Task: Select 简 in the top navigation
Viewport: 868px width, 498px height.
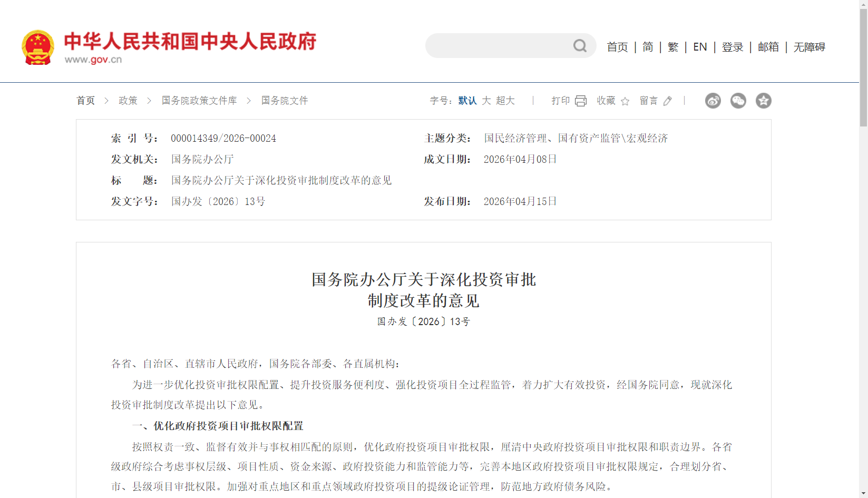Action: point(647,47)
